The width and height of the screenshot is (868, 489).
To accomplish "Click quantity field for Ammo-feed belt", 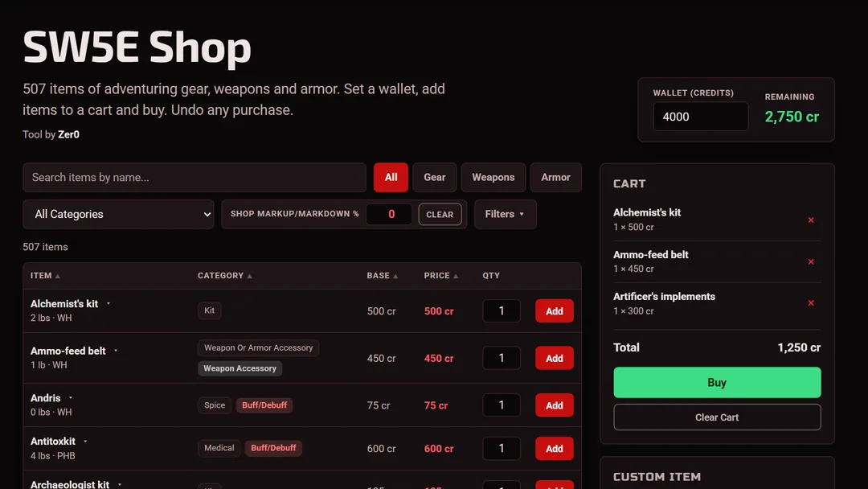I will pyautogui.click(x=502, y=358).
